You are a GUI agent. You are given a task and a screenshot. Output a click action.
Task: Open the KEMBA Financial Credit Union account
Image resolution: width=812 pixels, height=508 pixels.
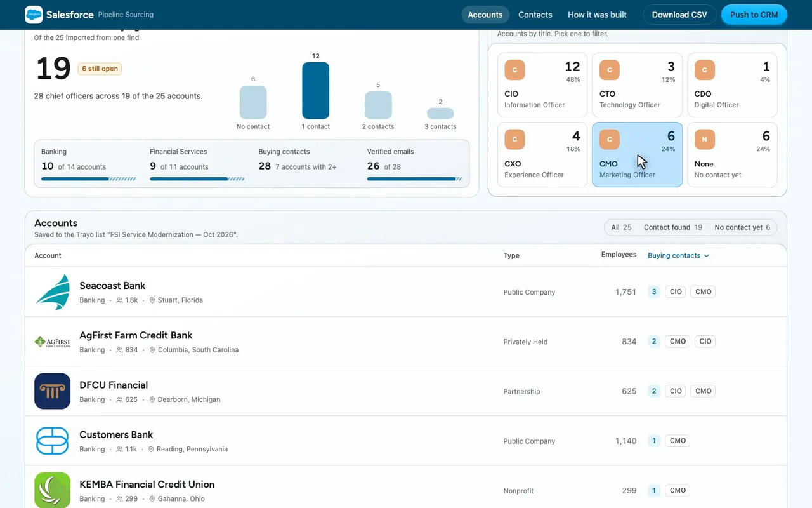147,484
